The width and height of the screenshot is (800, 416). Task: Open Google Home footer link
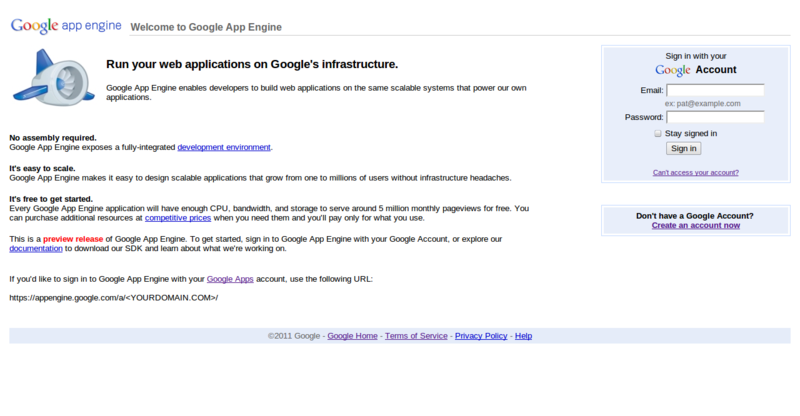pos(352,336)
